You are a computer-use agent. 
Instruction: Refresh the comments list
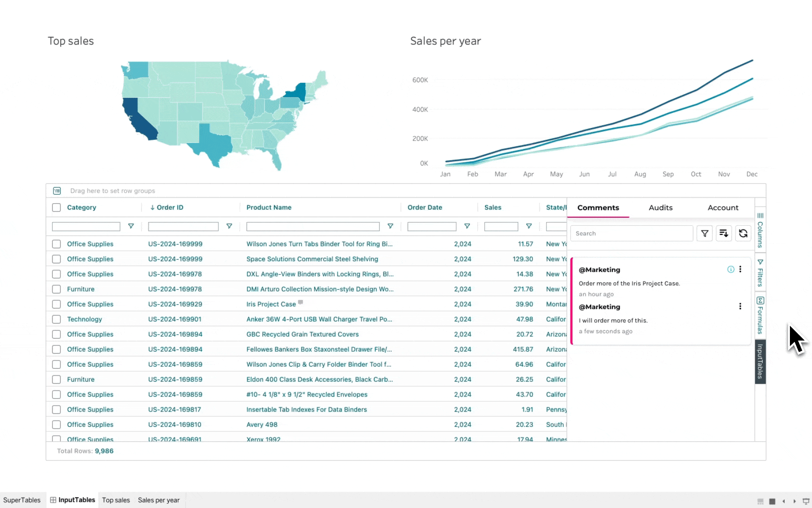pyautogui.click(x=743, y=233)
